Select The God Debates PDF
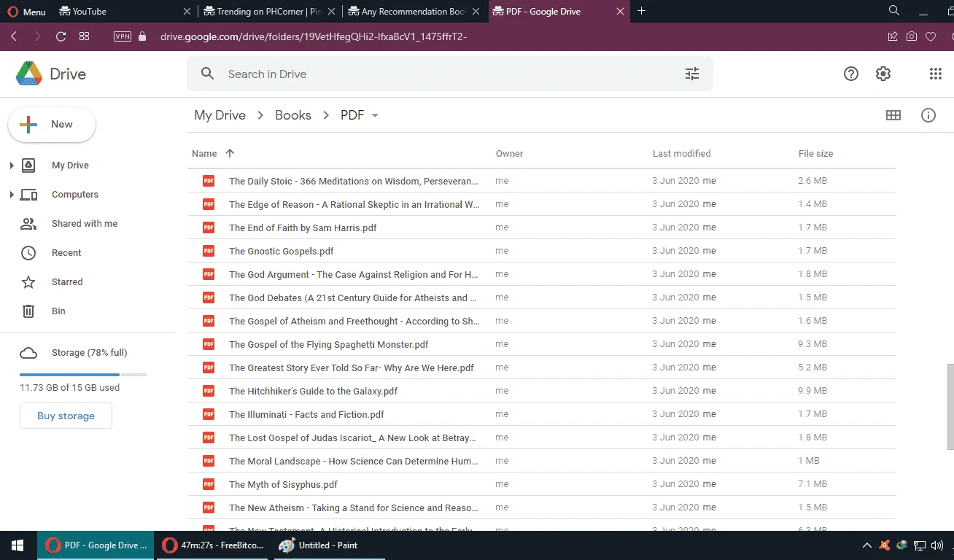 click(x=541, y=297)
